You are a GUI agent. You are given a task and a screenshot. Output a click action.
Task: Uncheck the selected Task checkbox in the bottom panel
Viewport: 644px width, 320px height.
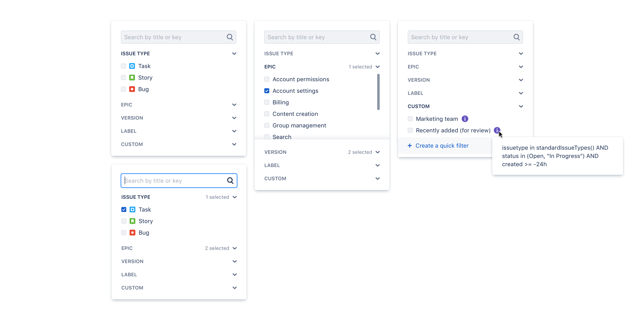[124, 209]
